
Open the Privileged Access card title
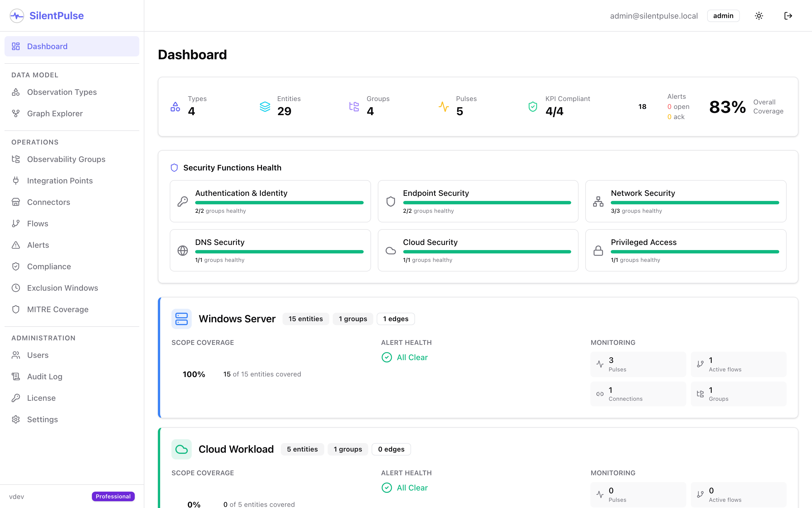point(644,242)
